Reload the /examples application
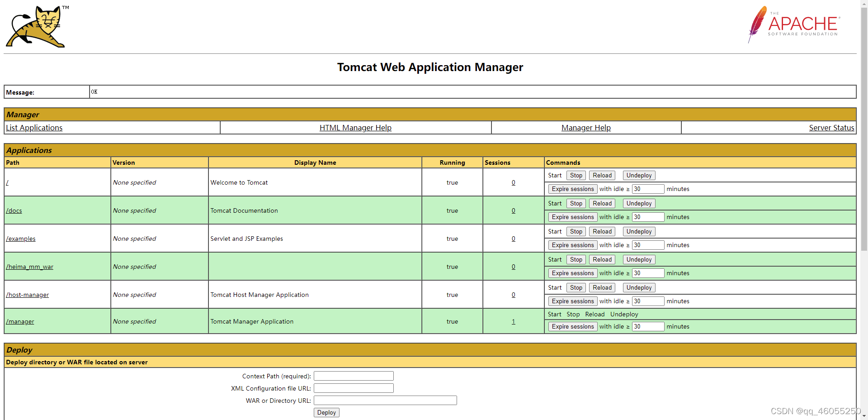The width and height of the screenshot is (868, 420). tap(602, 231)
